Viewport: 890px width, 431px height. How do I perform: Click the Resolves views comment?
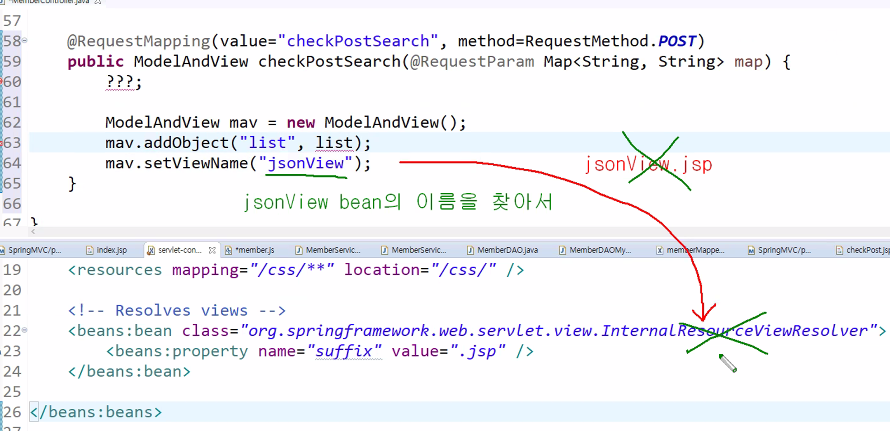coord(177,310)
